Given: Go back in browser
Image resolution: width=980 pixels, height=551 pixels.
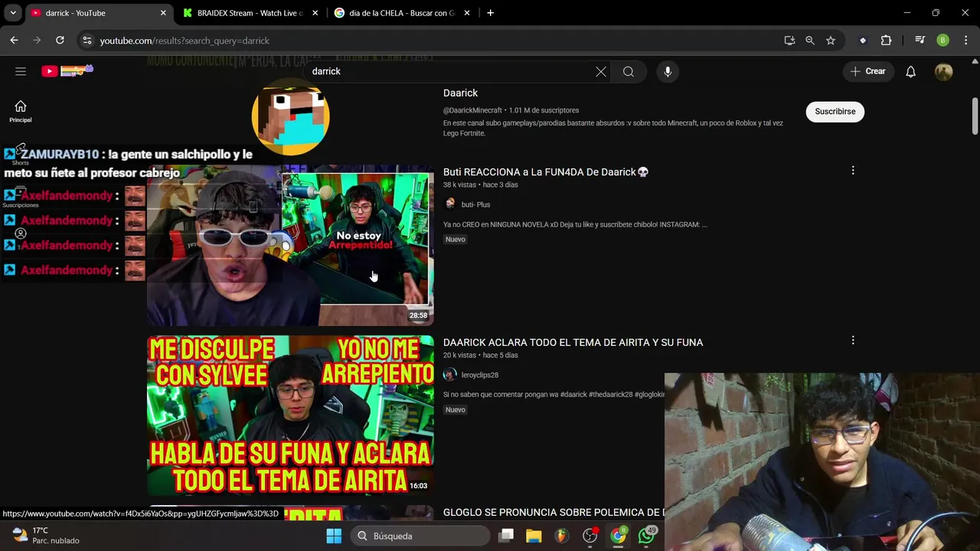Looking at the screenshot, I should (14, 41).
